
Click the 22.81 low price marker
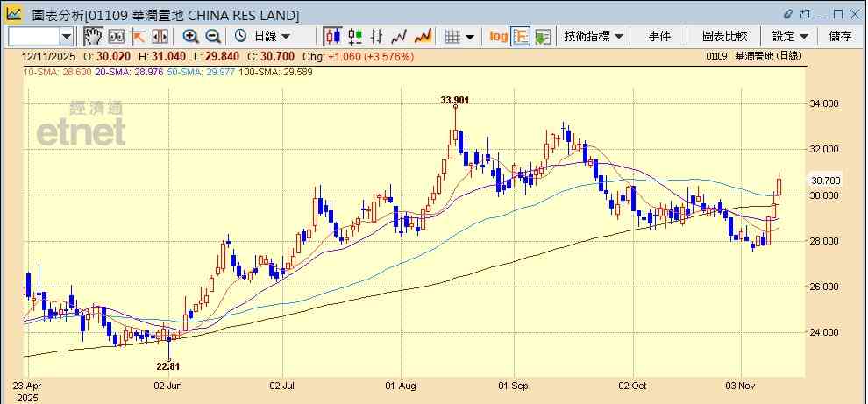[x=168, y=365]
